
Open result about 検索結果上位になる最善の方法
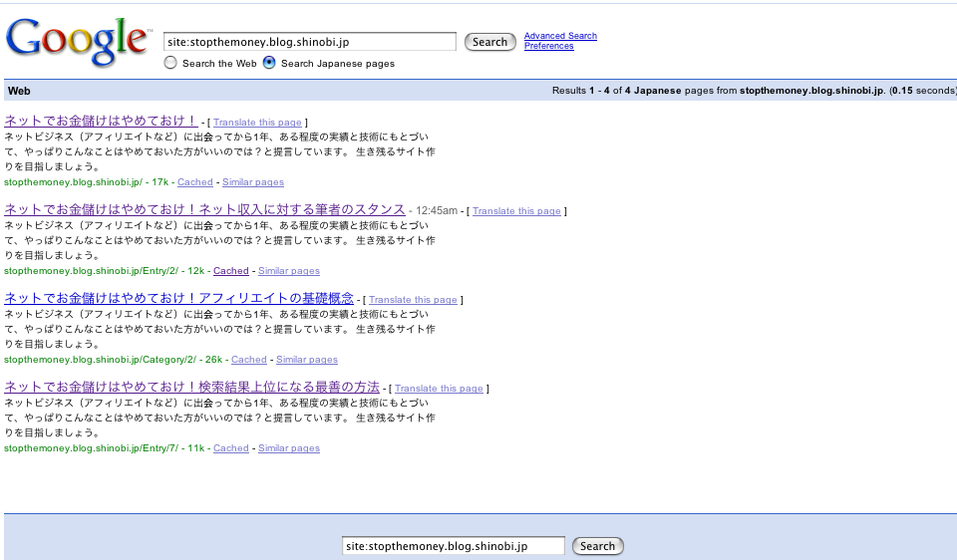click(191, 387)
